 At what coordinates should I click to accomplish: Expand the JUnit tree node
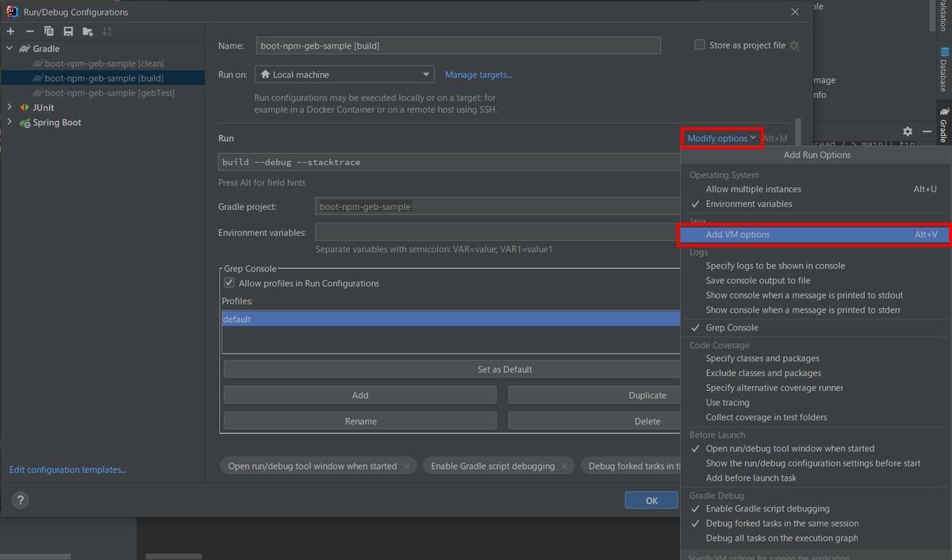click(x=10, y=107)
